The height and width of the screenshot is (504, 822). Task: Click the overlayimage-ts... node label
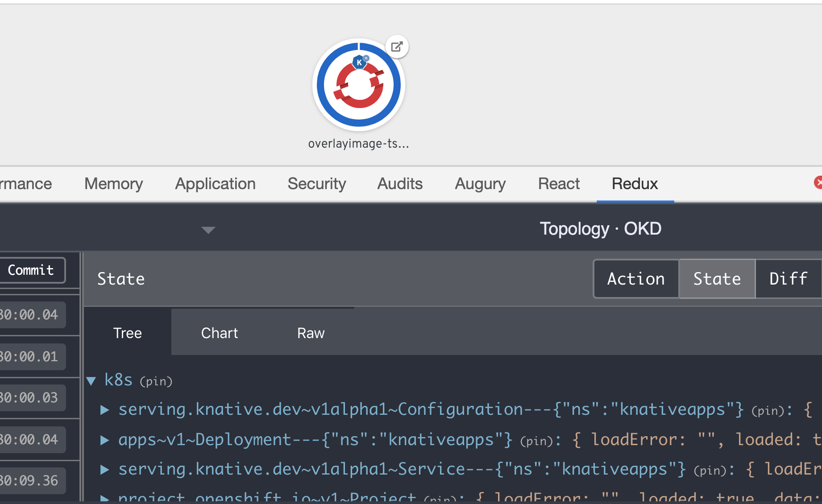358,144
